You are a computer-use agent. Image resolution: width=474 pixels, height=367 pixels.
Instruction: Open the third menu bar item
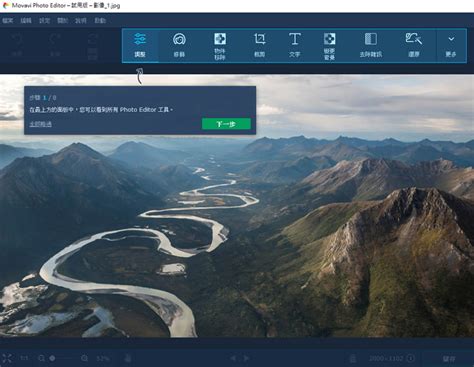coord(44,21)
